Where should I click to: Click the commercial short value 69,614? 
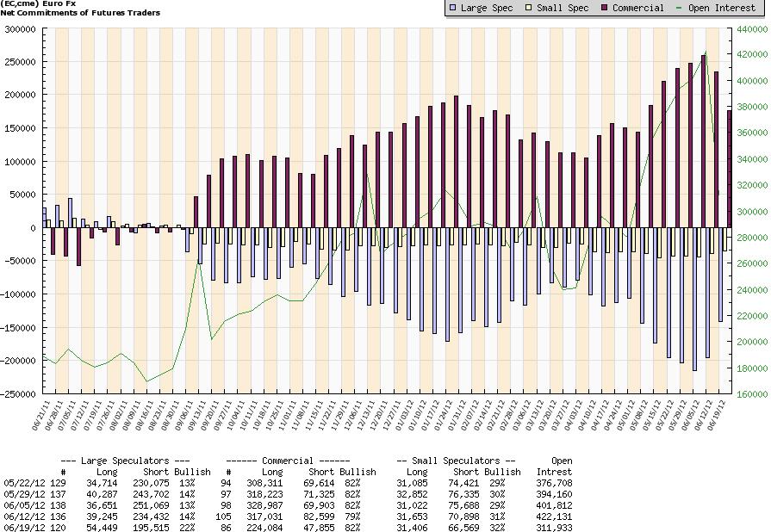tap(319, 483)
